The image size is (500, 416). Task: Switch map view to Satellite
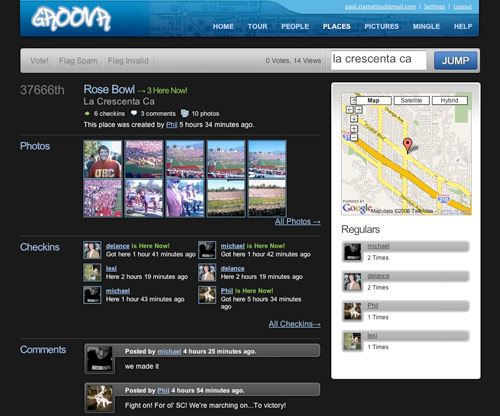pyautogui.click(x=411, y=101)
